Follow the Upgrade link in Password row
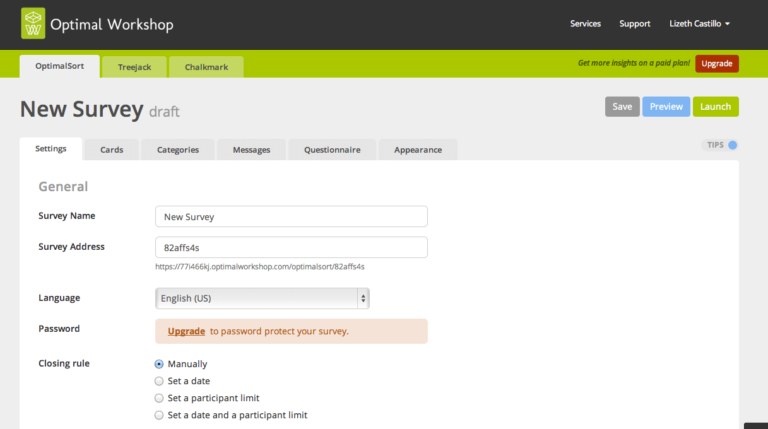This screenshot has height=429, width=768. pos(186,331)
